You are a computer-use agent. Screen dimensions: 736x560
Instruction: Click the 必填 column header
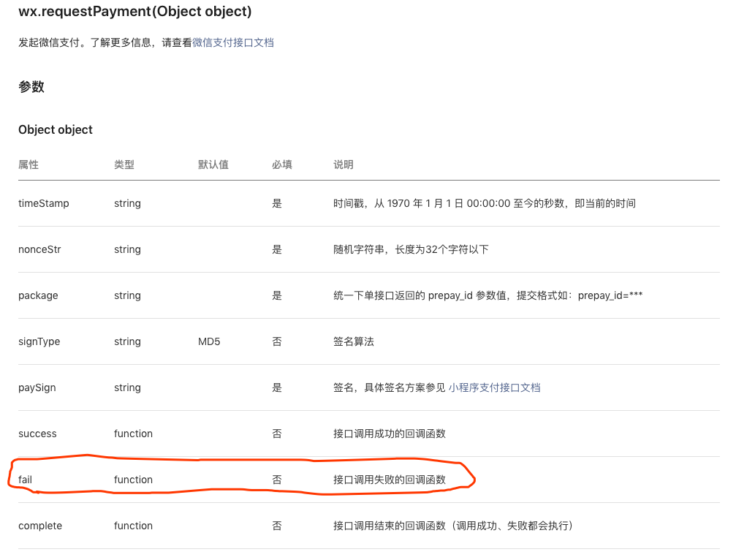coord(282,164)
